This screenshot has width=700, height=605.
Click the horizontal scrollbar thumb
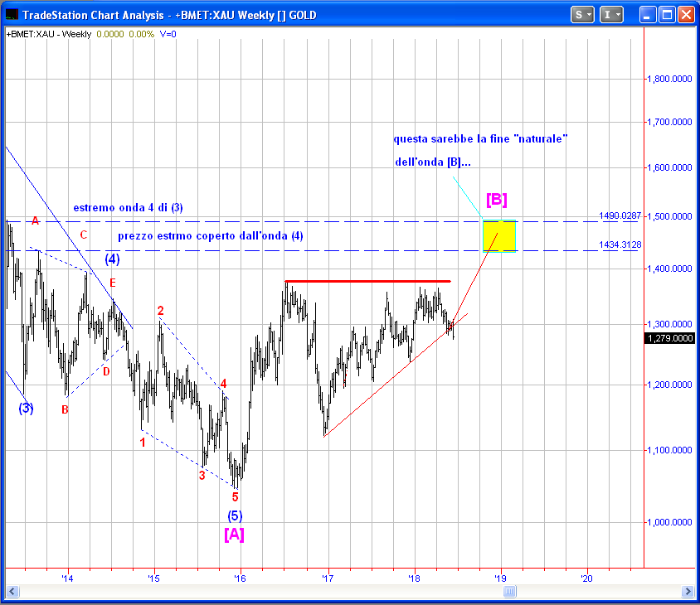coord(509,592)
